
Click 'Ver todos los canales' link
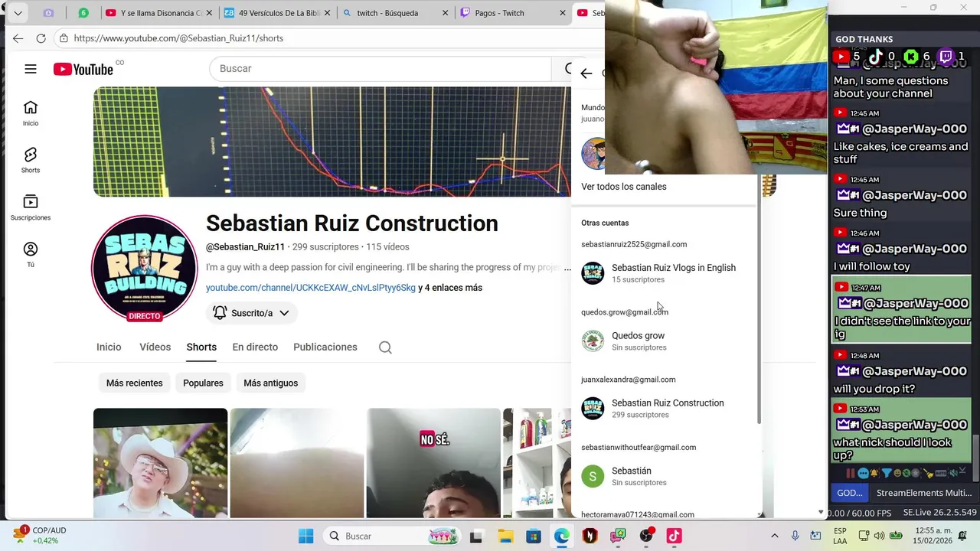click(624, 187)
